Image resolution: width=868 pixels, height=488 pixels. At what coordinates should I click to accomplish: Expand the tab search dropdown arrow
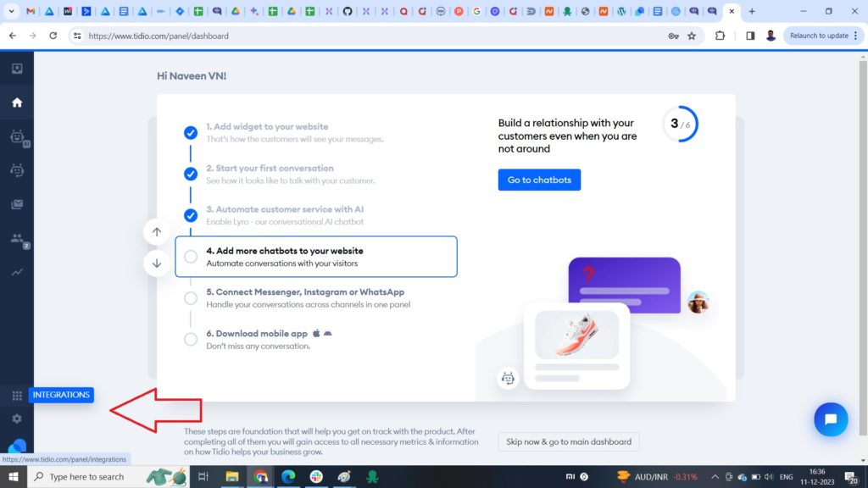(11, 11)
